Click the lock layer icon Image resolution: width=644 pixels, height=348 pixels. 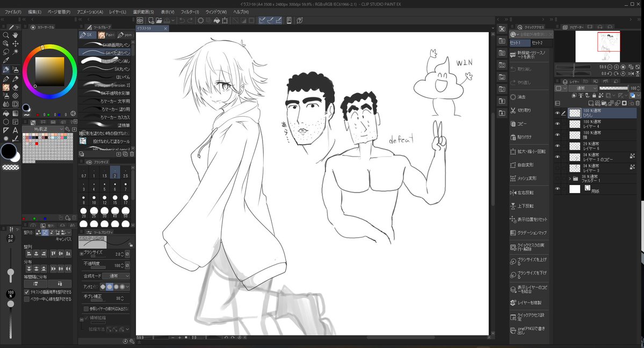click(594, 95)
